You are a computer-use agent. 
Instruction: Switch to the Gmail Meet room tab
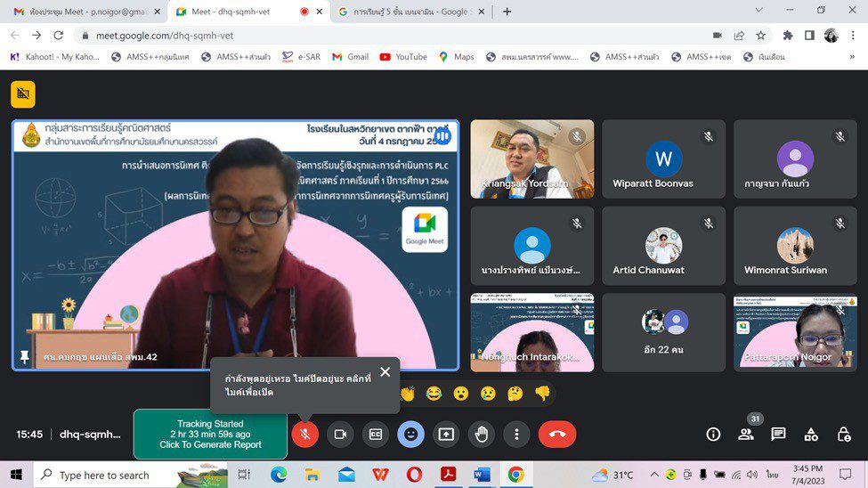[x=85, y=12]
